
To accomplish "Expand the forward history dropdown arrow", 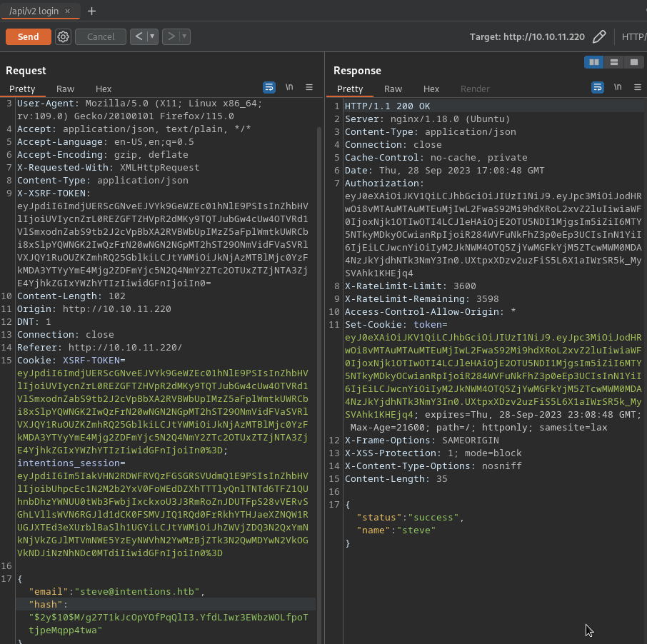I will click(x=184, y=36).
